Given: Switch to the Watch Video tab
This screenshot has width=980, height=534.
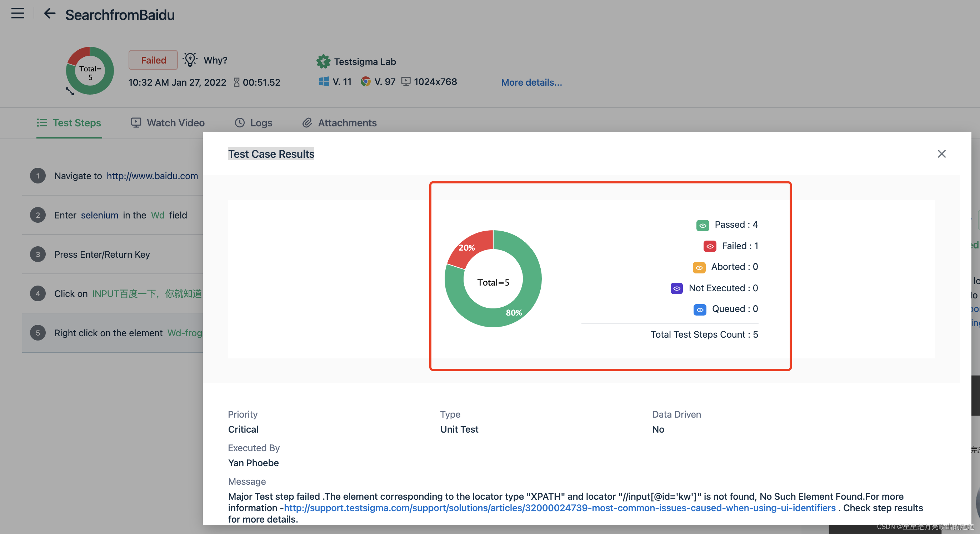Looking at the screenshot, I should tap(168, 122).
